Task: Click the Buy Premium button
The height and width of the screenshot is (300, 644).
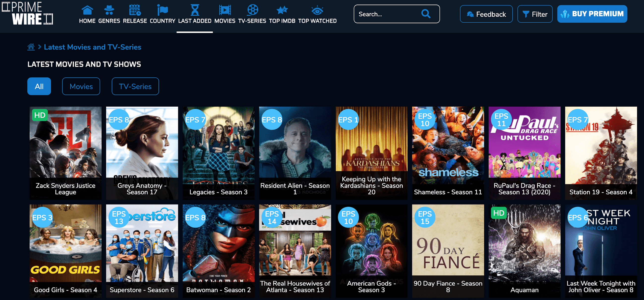Action: tap(592, 14)
